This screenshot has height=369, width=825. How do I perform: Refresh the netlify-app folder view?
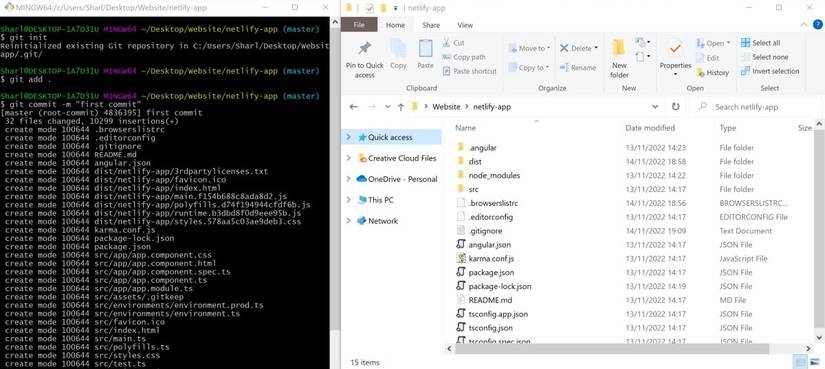click(x=676, y=107)
